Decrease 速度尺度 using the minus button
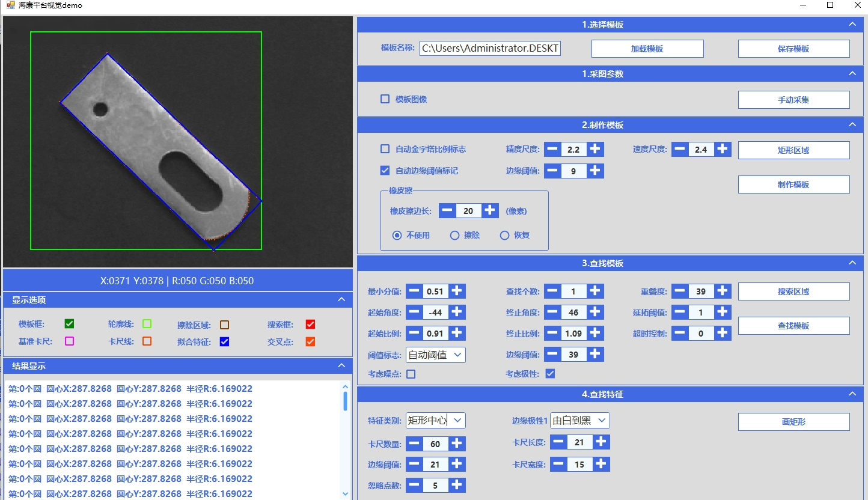 coord(679,150)
